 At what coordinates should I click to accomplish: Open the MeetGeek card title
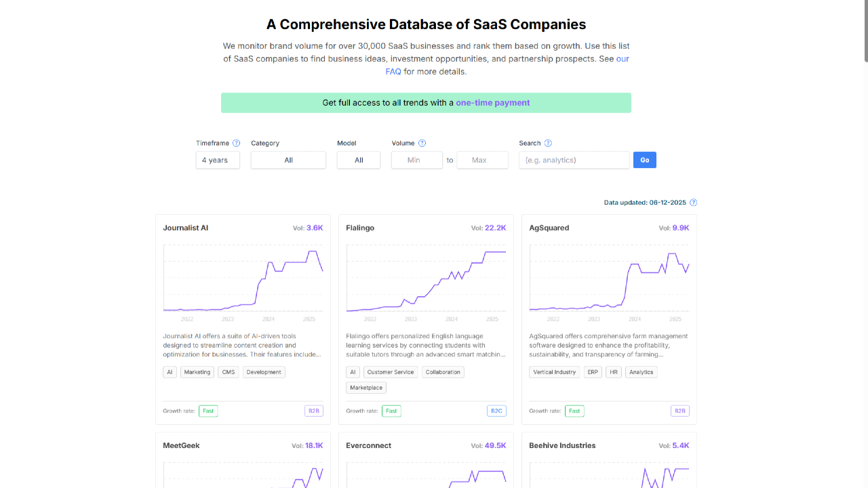click(181, 445)
